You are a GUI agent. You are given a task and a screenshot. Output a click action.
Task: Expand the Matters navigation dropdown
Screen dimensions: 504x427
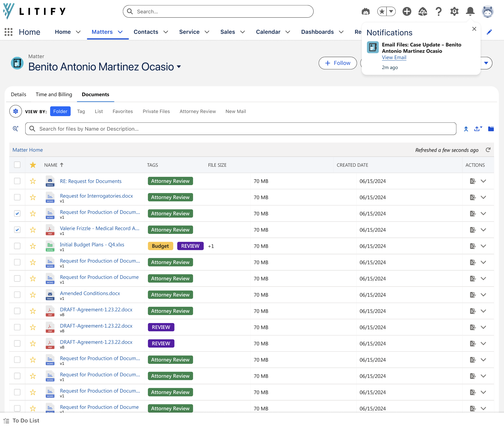(120, 32)
